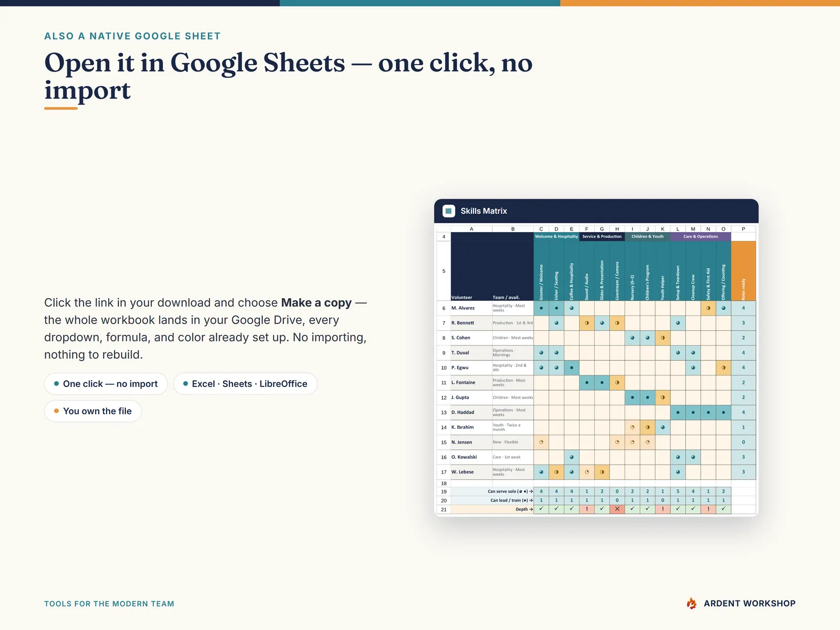Click the red X in the Depth row
The image size is (840, 630).
(x=617, y=509)
